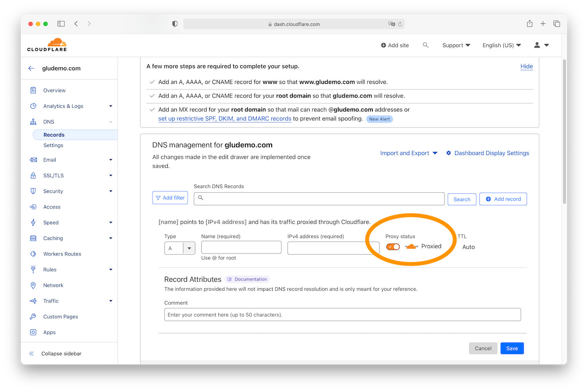The height and width of the screenshot is (392, 588).
Task: Cancel the new DNS record
Action: click(x=483, y=348)
